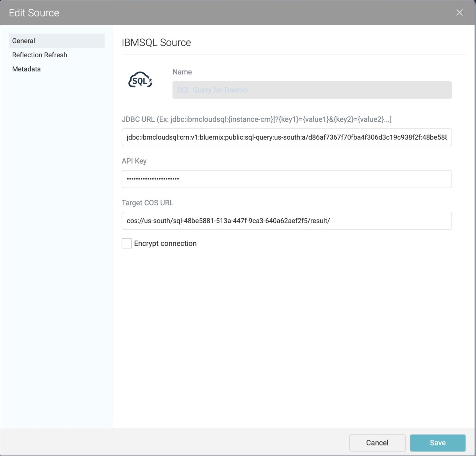Click the disabled Name field
The image size is (476, 456).
click(312, 90)
